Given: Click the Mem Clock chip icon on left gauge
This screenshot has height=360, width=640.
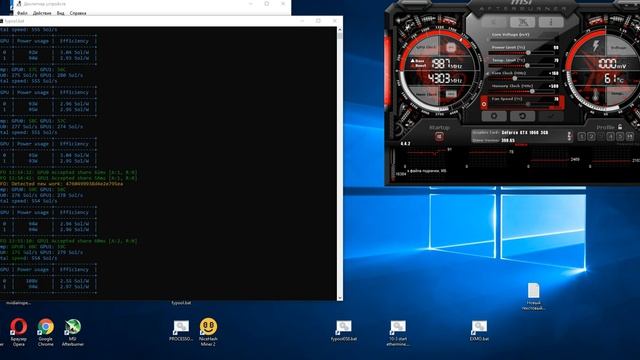Looking at the screenshot, I should tap(451, 94).
